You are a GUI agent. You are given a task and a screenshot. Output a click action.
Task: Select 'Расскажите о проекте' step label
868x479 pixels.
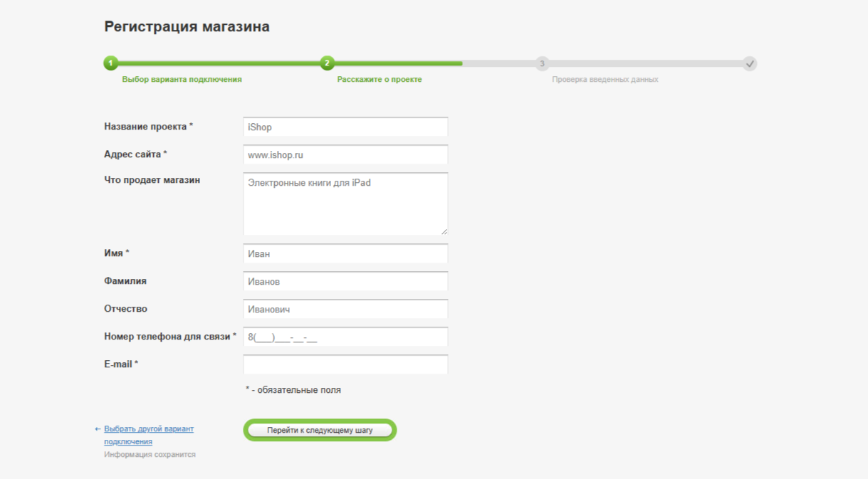380,80
